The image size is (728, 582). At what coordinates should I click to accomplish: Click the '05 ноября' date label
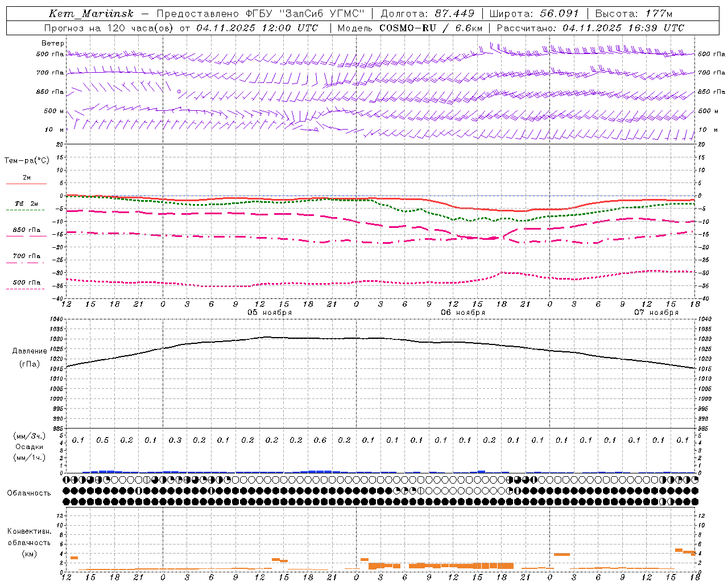point(270,313)
